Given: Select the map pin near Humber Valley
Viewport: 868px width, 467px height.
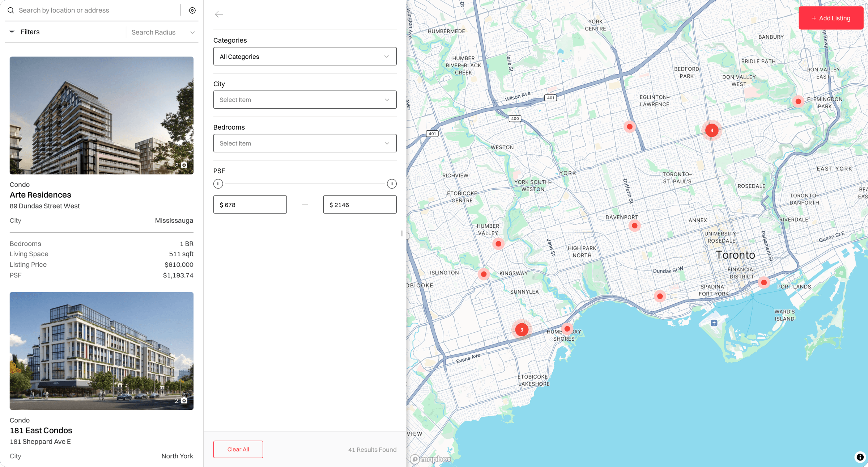Looking at the screenshot, I should coord(498,244).
